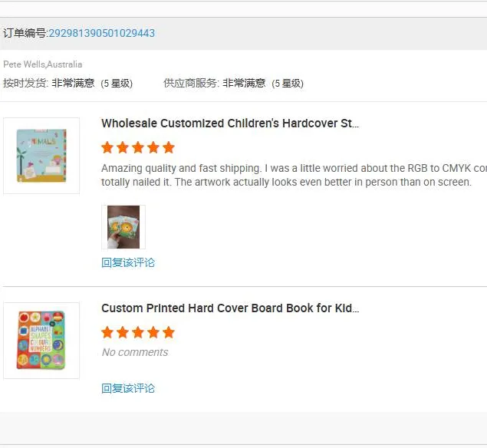Image resolution: width=487 pixels, height=448 pixels.
Task: Click first star of Wholesale Customized review rating
Action: coord(107,147)
